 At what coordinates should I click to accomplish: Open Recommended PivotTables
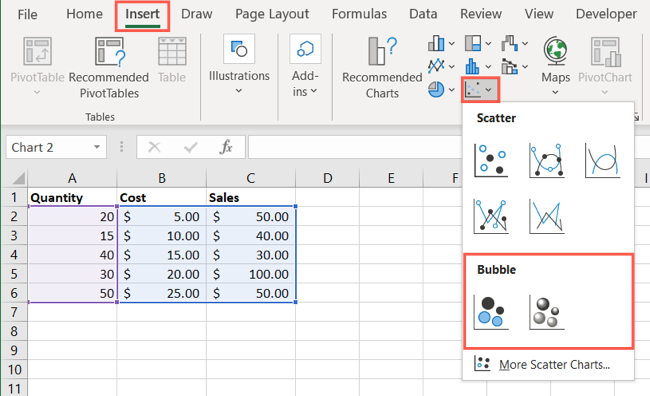coord(109,68)
